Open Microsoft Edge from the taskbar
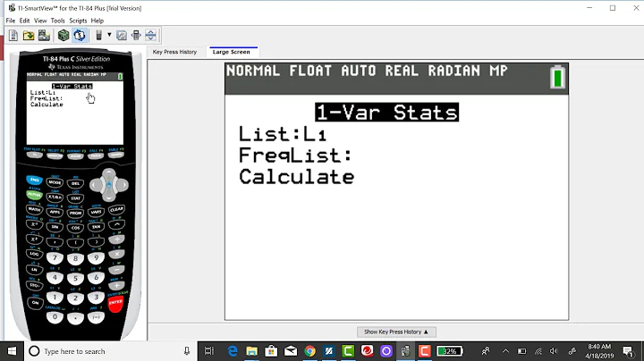 [x=233, y=351]
